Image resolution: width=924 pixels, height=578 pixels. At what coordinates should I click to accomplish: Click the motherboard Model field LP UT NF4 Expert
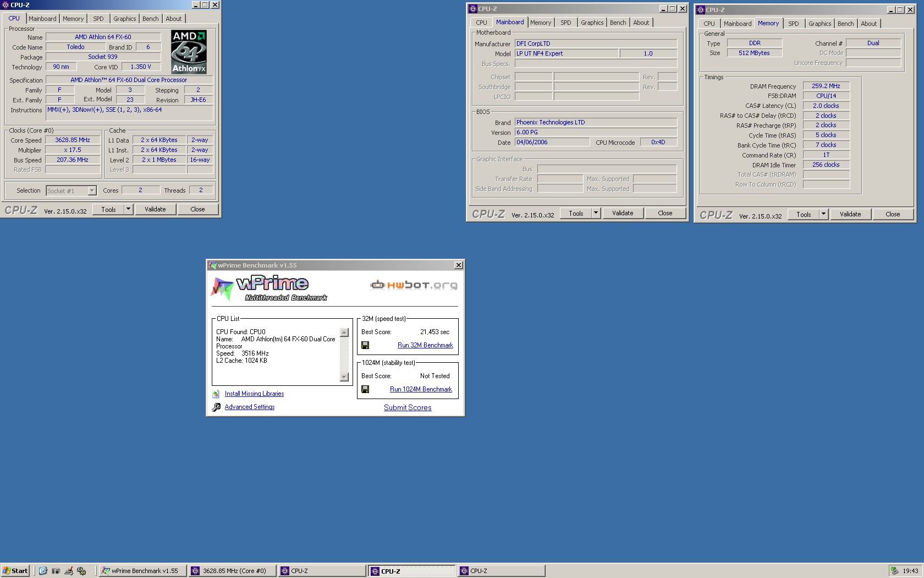566,53
